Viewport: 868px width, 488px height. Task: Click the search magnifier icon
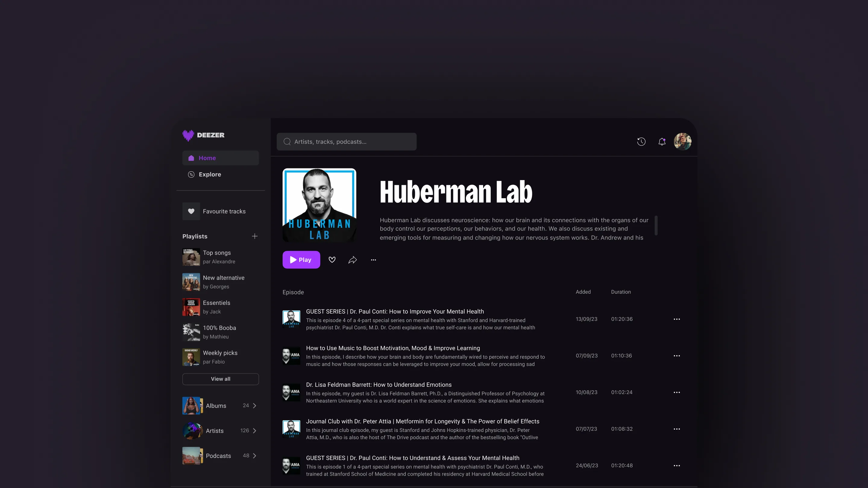tap(287, 142)
